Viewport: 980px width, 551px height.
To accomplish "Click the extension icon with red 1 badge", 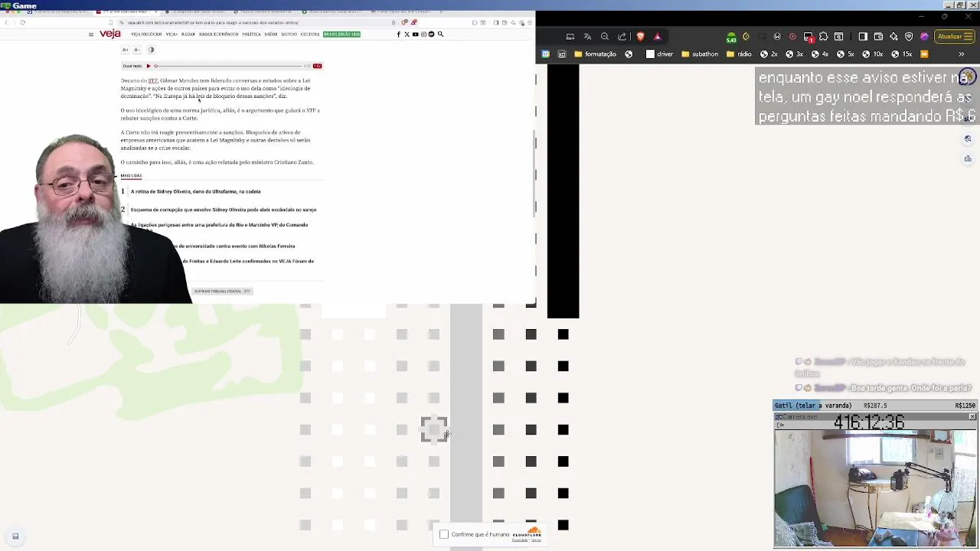I will coord(808,37).
